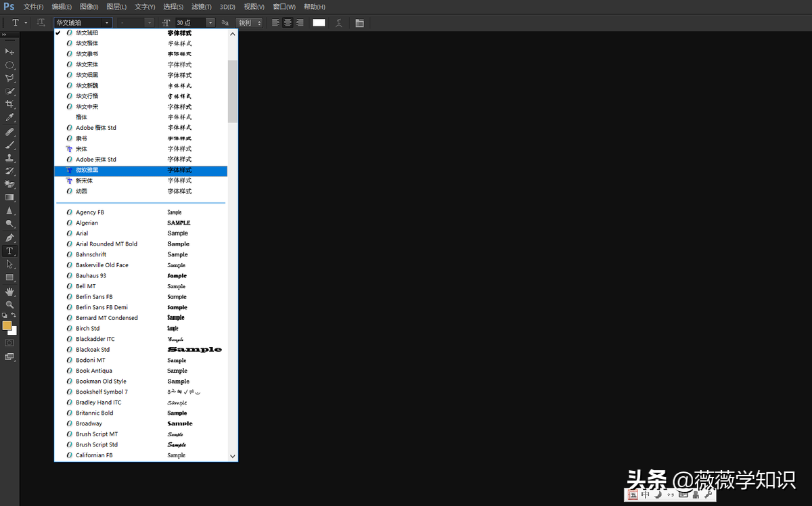The width and height of the screenshot is (812, 506).
Task: Open the font size dropdown arrow
Action: point(210,22)
